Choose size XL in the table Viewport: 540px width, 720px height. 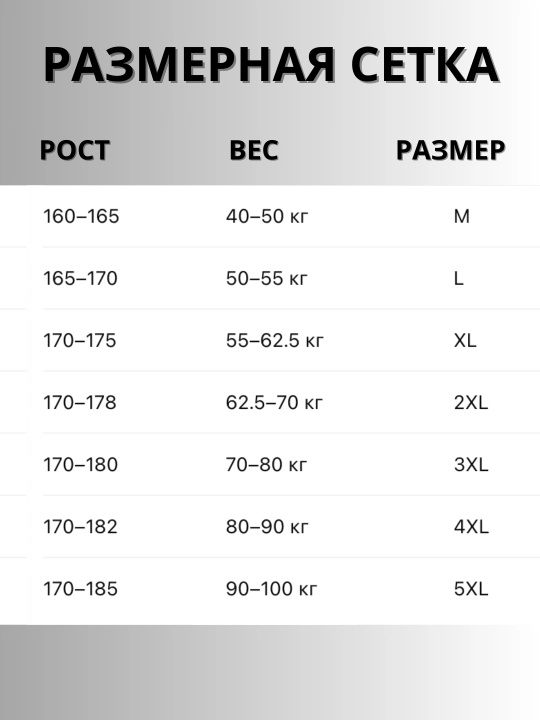(x=465, y=340)
